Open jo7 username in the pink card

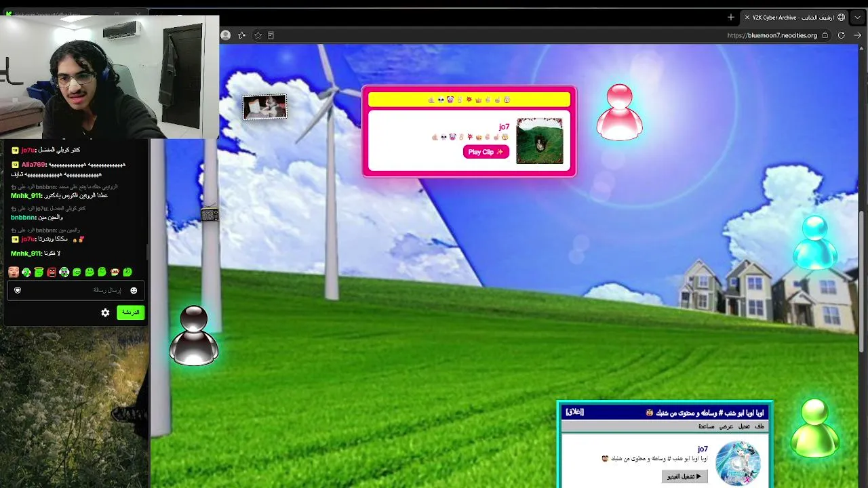point(504,127)
